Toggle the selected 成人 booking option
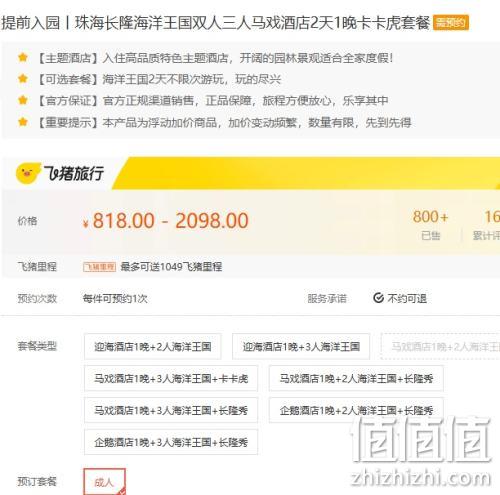 (x=104, y=482)
